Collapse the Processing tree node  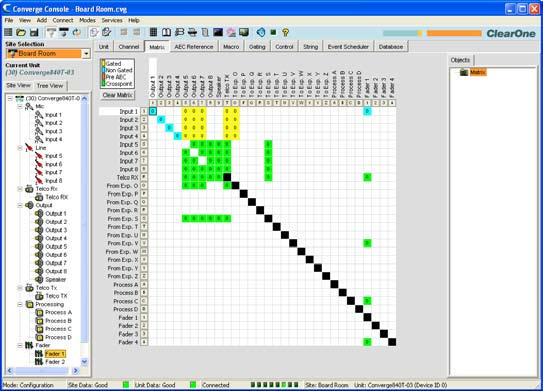click(20, 304)
